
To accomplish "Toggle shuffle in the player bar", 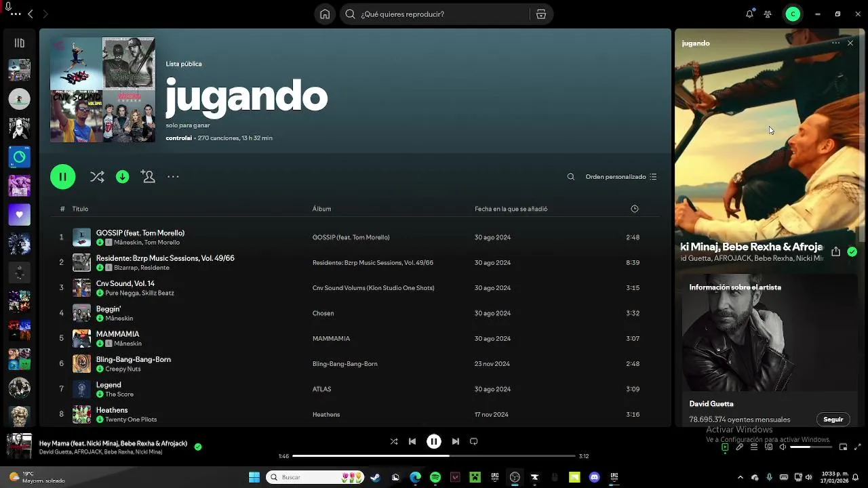I will pyautogui.click(x=394, y=441).
